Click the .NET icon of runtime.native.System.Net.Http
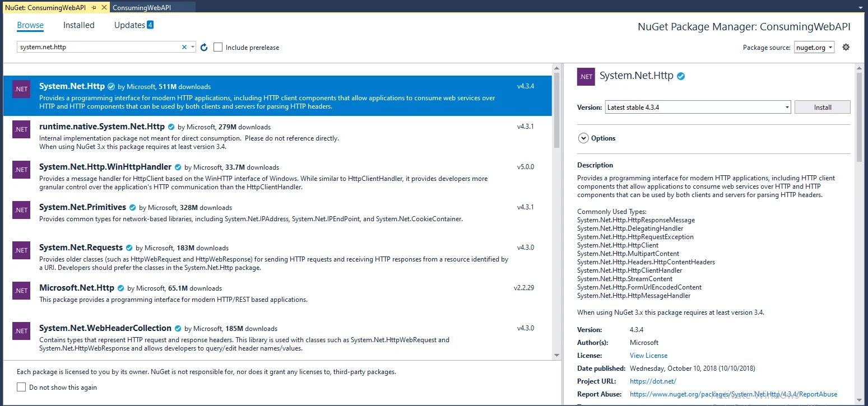The height and width of the screenshot is (406, 868). coord(21,129)
